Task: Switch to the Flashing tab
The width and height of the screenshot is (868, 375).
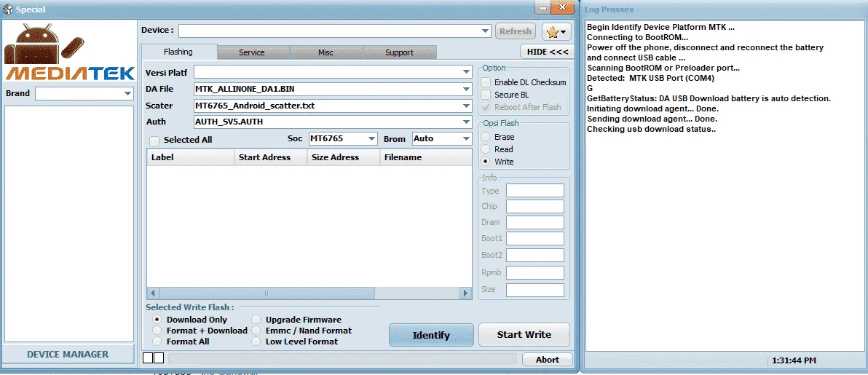Action: pos(178,52)
